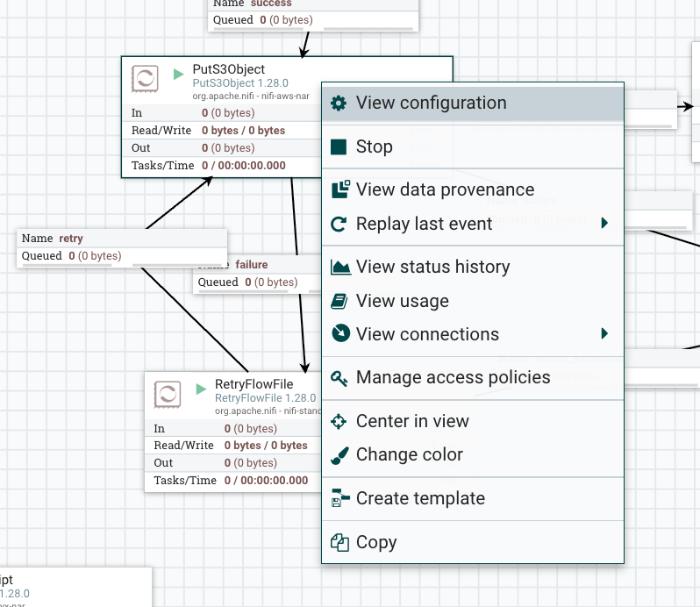Click the RetryFlowFile processor icon
Image resolution: width=700 pixels, height=607 pixels.
[168, 393]
